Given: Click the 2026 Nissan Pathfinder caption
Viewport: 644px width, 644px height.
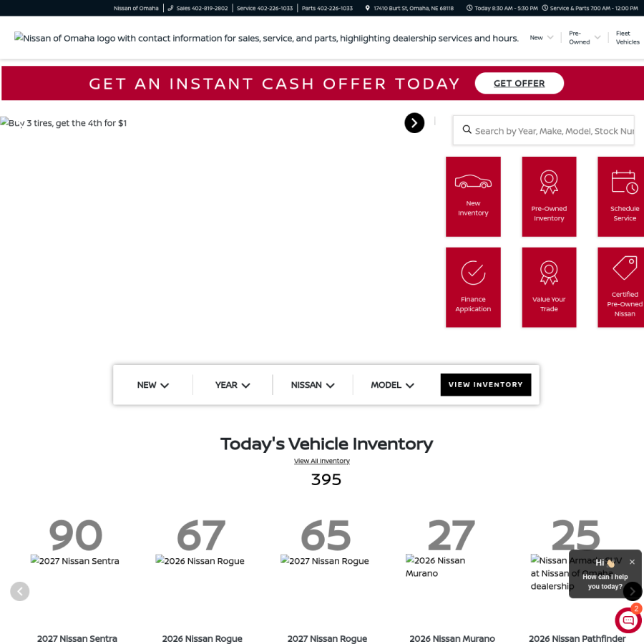Looking at the screenshot, I should [577, 639].
